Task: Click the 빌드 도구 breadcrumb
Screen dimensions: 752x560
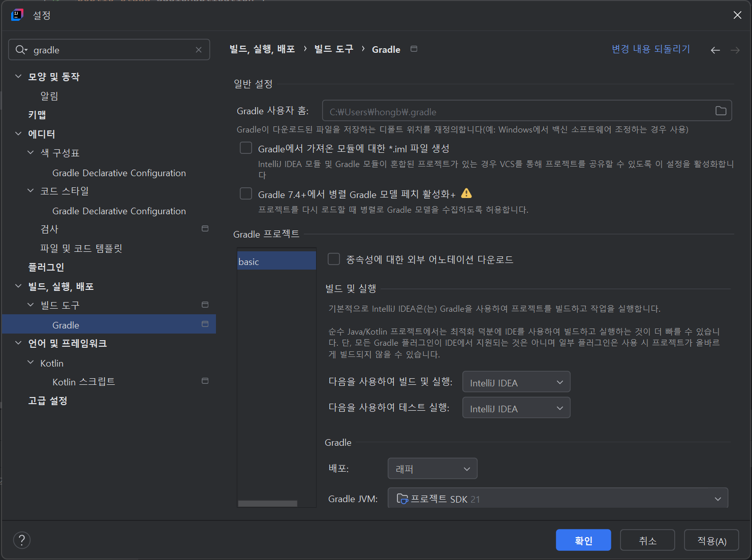Action: (333, 49)
